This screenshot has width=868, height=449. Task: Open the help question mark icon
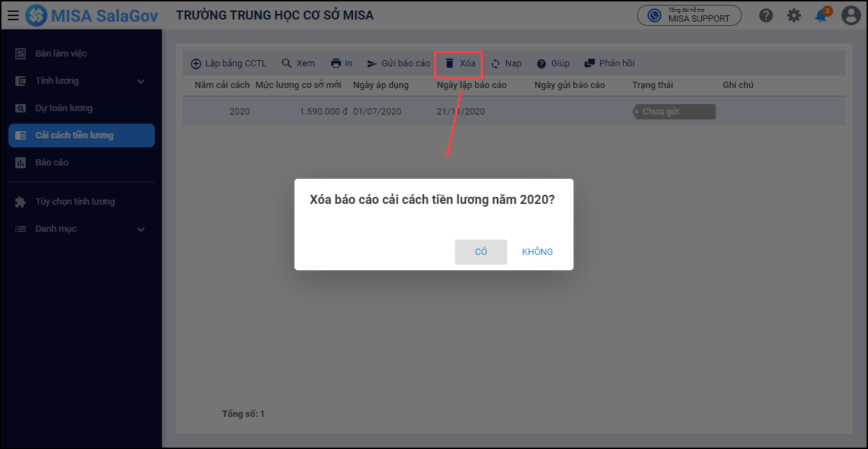pos(766,15)
